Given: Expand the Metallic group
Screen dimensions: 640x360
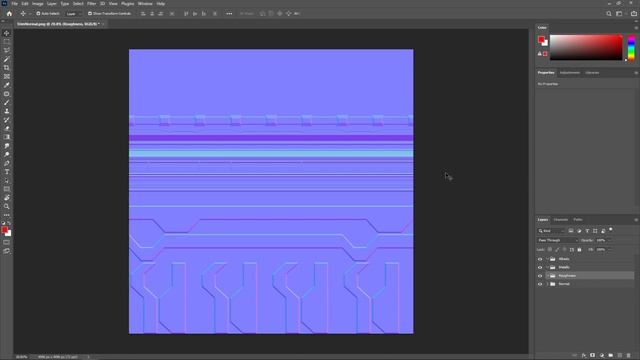Looking at the screenshot, I should (547, 267).
